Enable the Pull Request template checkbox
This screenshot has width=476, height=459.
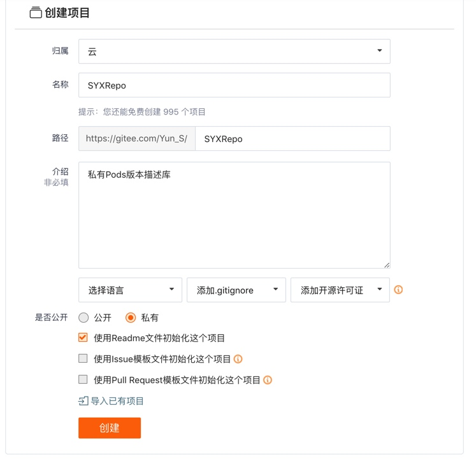(x=83, y=379)
